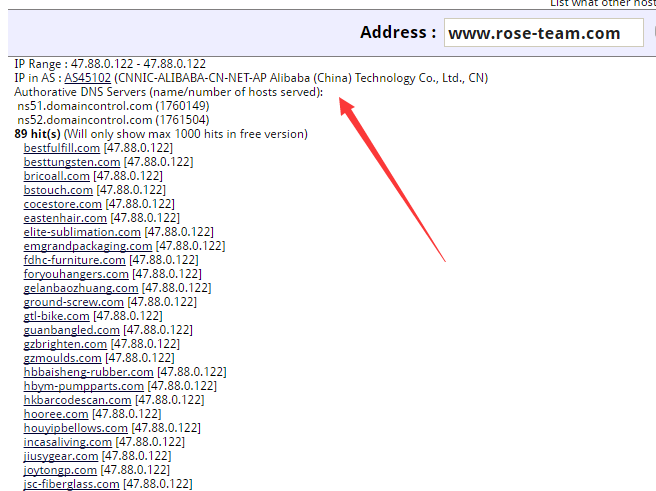
Task: Open gtl-bike.com link
Action: click(x=56, y=316)
